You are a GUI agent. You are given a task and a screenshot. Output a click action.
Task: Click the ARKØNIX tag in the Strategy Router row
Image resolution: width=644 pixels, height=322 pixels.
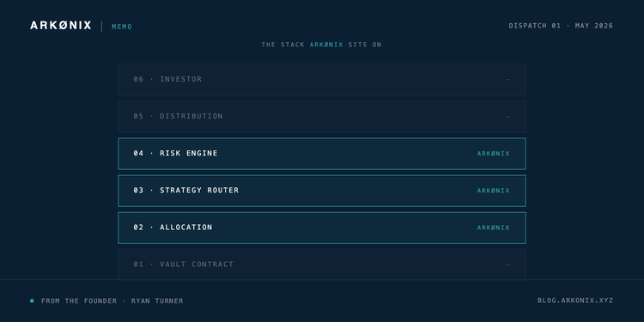point(493,191)
